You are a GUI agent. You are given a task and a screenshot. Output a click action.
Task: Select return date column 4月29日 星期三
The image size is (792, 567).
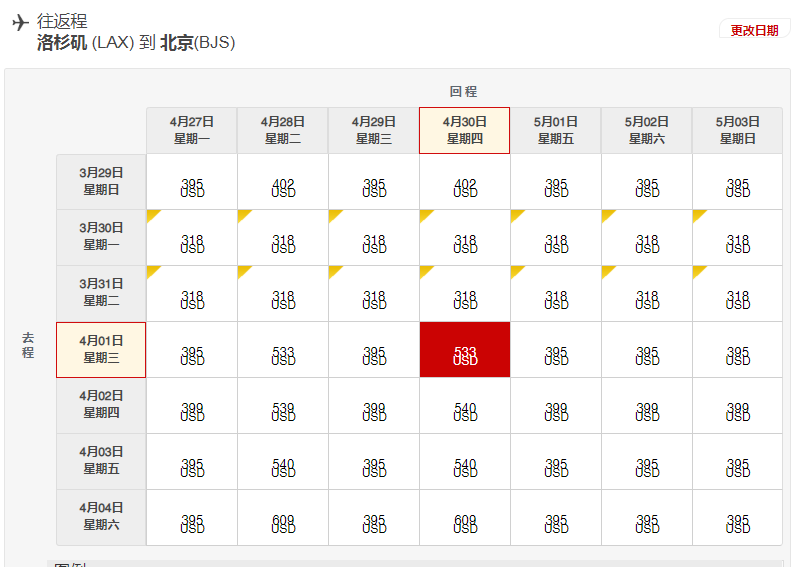tap(374, 130)
